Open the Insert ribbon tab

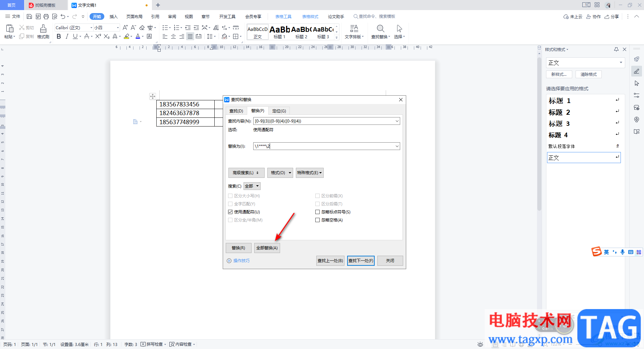coord(114,16)
